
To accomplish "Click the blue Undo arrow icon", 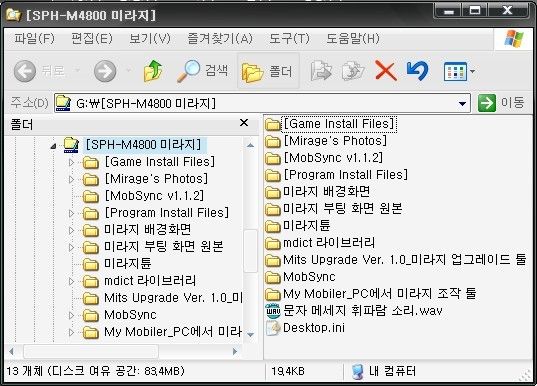I will (418, 71).
